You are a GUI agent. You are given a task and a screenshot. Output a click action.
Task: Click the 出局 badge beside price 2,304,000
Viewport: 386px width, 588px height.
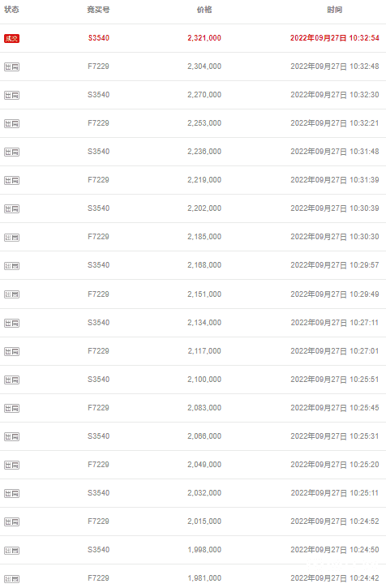click(x=11, y=67)
